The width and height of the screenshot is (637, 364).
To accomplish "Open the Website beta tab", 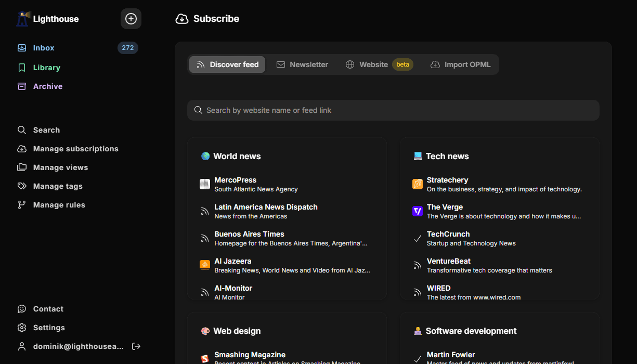I will pyautogui.click(x=373, y=64).
